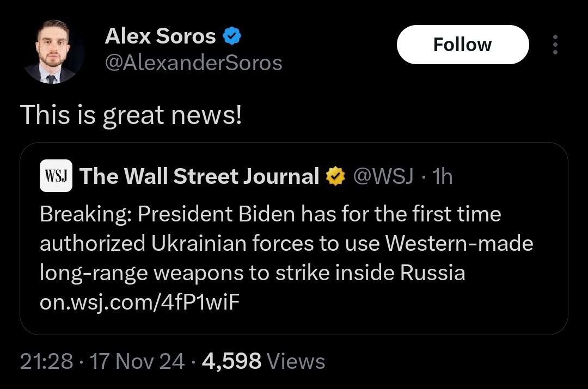Open Alex Soros profile picture

[53, 52]
